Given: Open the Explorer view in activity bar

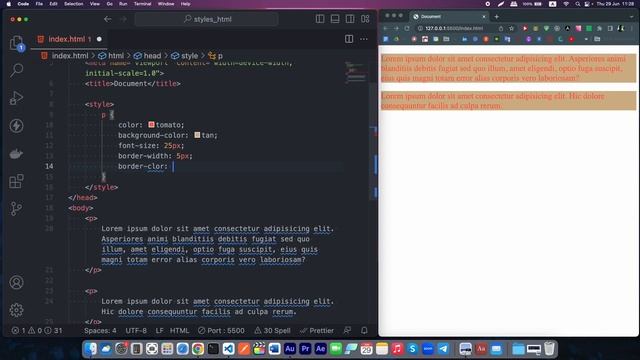Looking at the screenshot, I should click(x=16, y=42).
